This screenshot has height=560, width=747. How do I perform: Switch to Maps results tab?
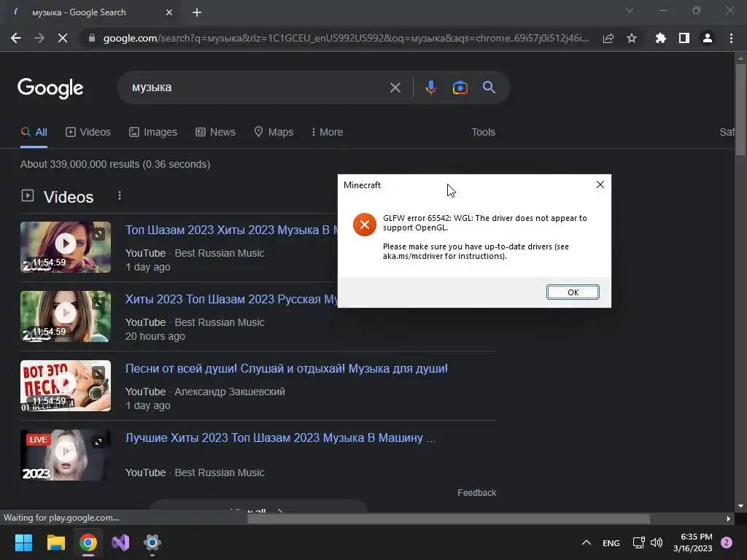coord(274,133)
